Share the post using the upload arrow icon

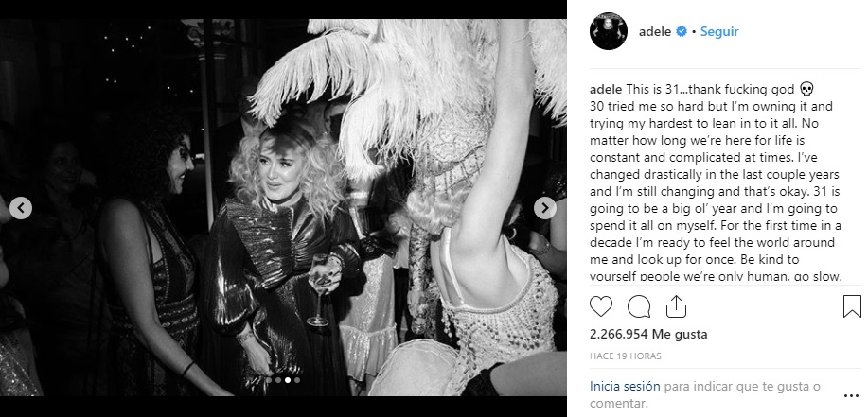676,306
